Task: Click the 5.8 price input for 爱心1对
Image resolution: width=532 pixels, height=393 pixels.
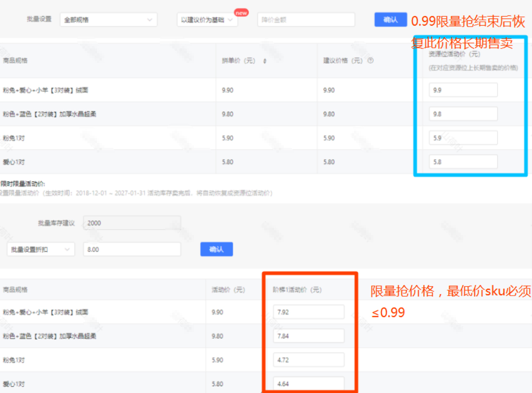Action: 463,161
